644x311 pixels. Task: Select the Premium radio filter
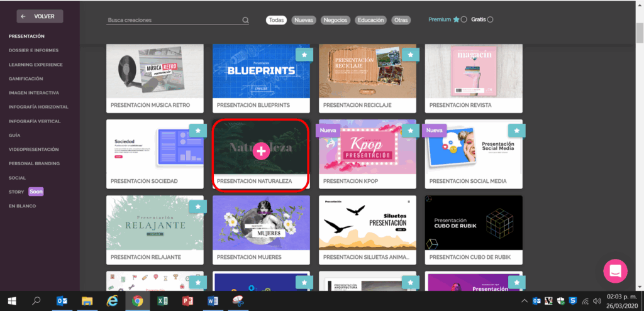pyautogui.click(x=464, y=20)
